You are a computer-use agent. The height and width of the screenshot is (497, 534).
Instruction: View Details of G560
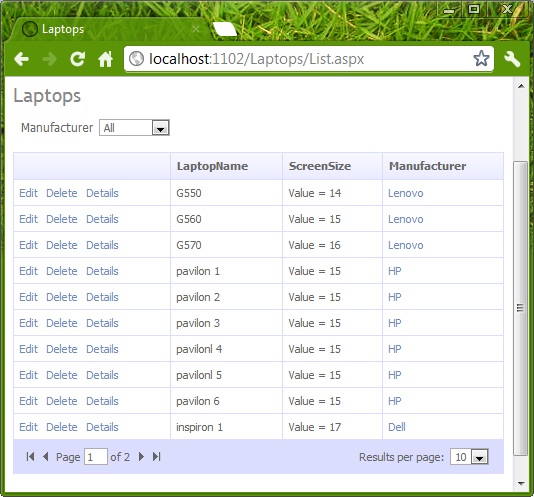pos(102,219)
